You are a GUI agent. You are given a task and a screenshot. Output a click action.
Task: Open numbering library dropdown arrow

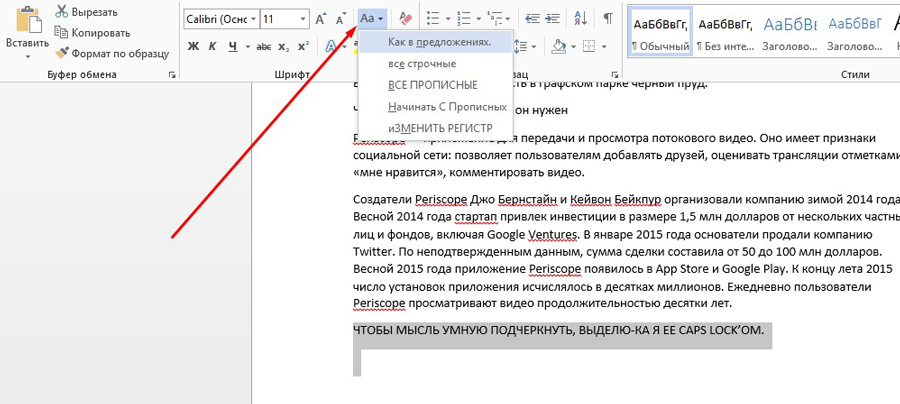click(478, 20)
